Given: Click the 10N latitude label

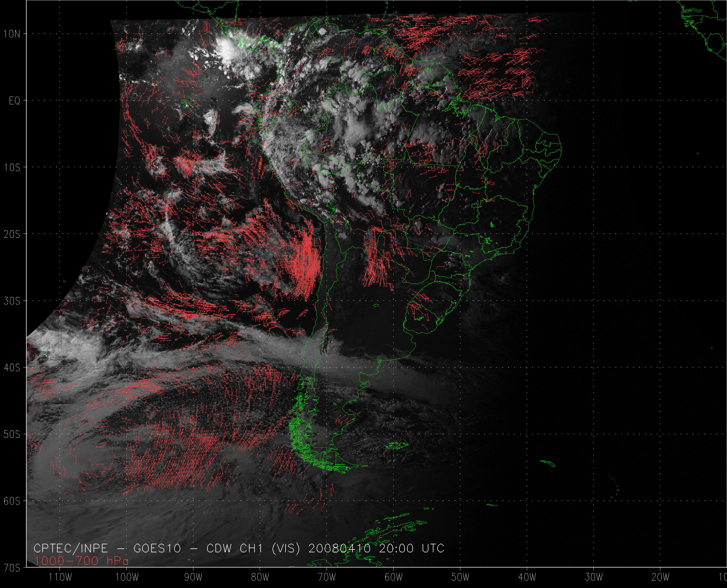Looking at the screenshot, I should [12, 34].
